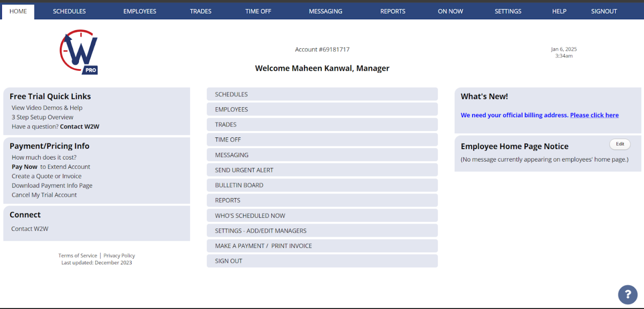Open the help question mark bubble
Screen dimensions: 644x309
(x=628, y=295)
